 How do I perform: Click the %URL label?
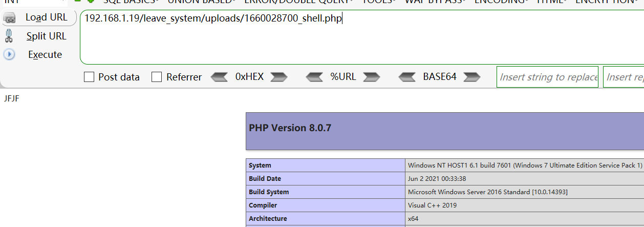point(343,77)
